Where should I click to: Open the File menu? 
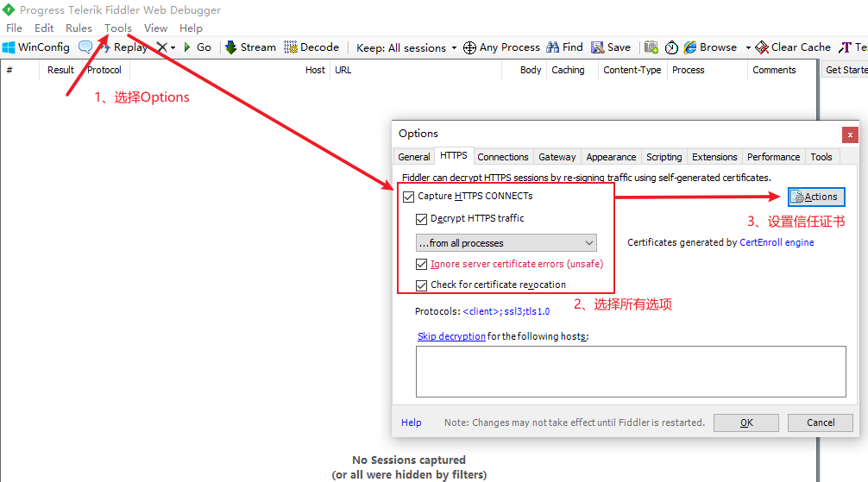click(15, 28)
